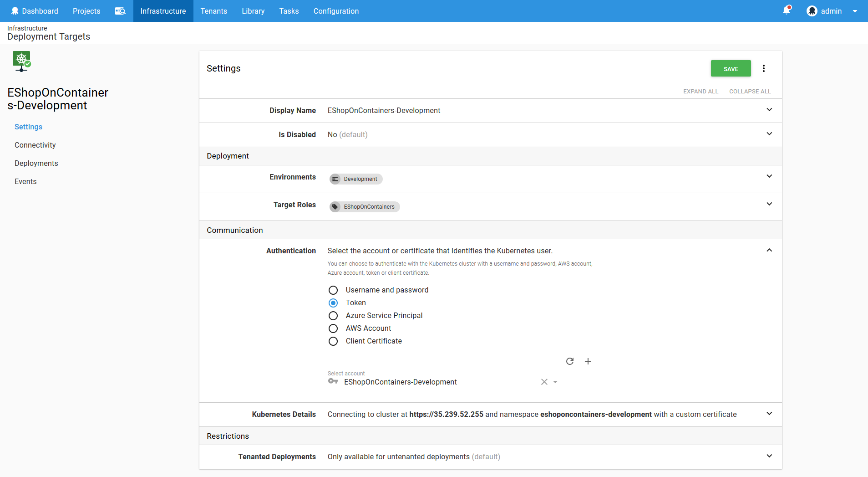
Task: Open the overflow menu next to Save
Action: tap(764, 68)
